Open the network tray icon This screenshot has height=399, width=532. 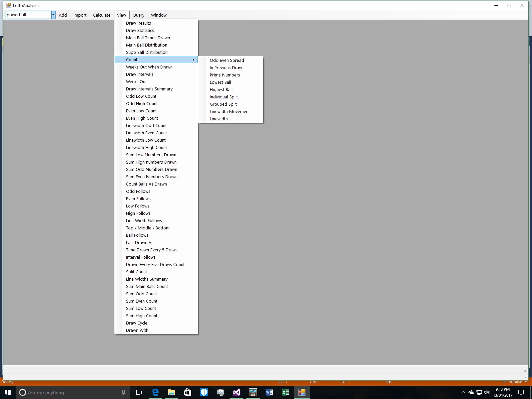479,392
